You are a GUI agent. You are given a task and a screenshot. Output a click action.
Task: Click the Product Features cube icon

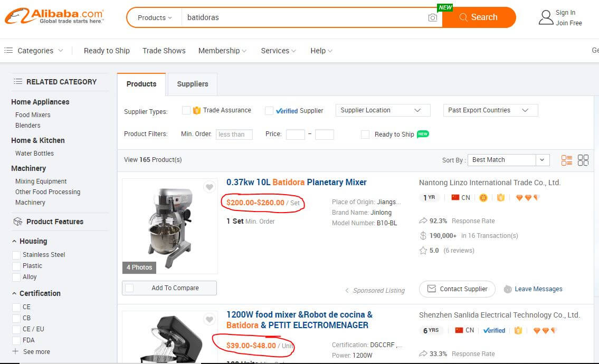coord(17,222)
